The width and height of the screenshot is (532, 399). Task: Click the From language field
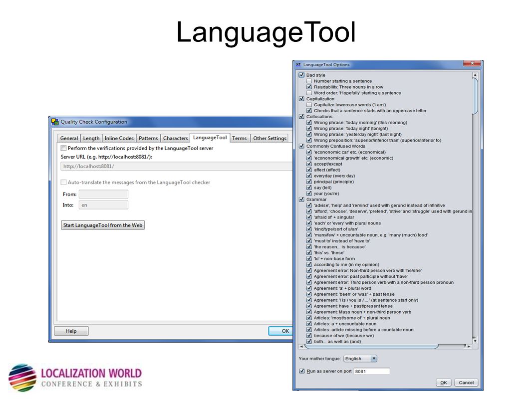click(x=103, y=194)
